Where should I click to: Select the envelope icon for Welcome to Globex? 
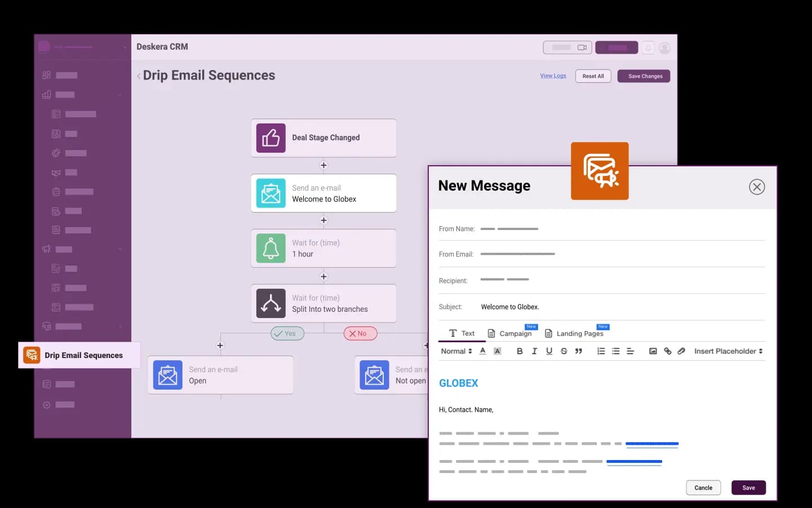click(x=271, y=193)
